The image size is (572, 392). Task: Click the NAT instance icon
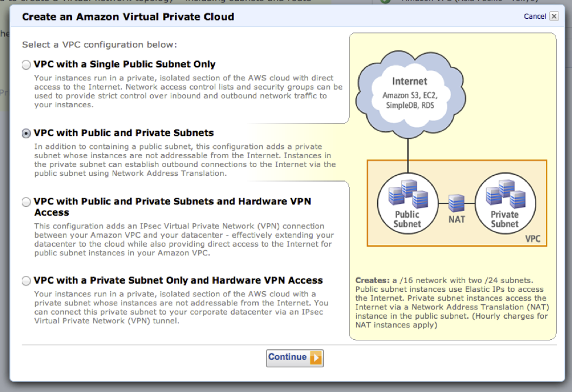pos(456,203)
